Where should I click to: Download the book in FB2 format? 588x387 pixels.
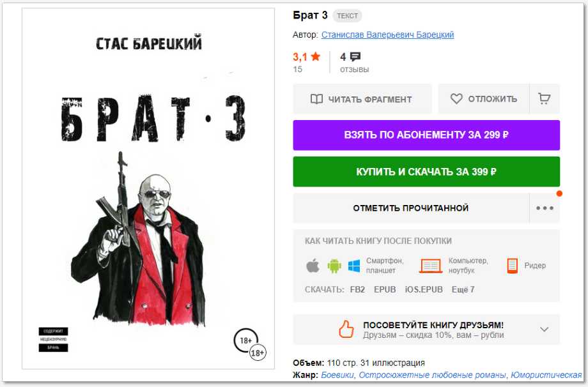(357, 289)
